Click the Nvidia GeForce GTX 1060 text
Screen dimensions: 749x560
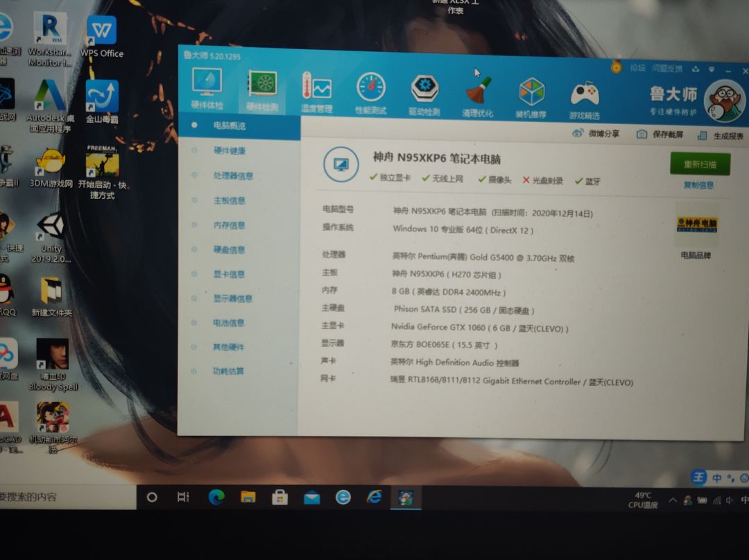point(480,328)
